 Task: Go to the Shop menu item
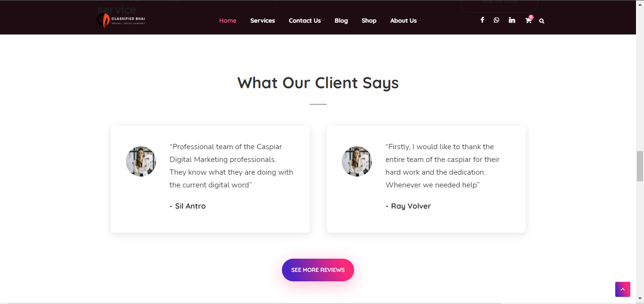click(x=369, y=20)
